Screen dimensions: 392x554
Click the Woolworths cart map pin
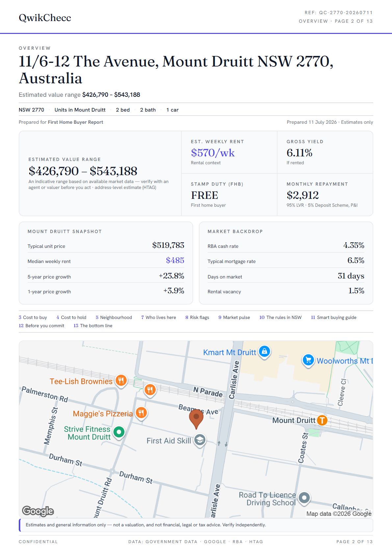[308, 360]
